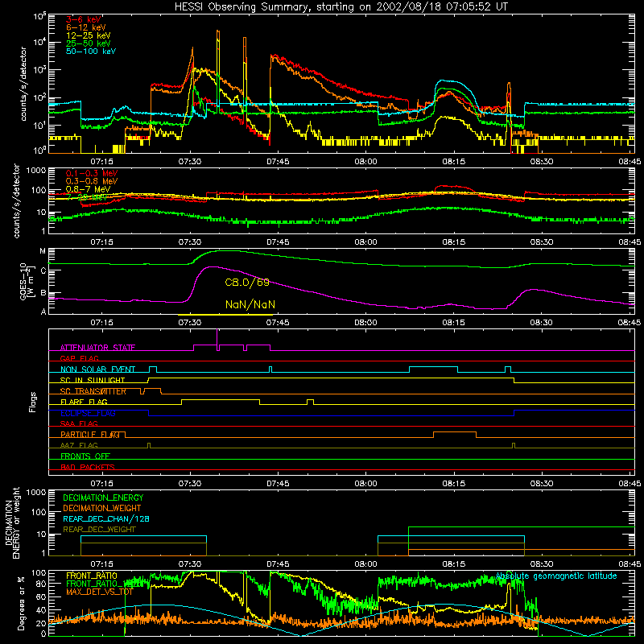Click the Absolute geomagnetic latitude label
This screenshot has height=644, width=644.
tap(556, 576)
